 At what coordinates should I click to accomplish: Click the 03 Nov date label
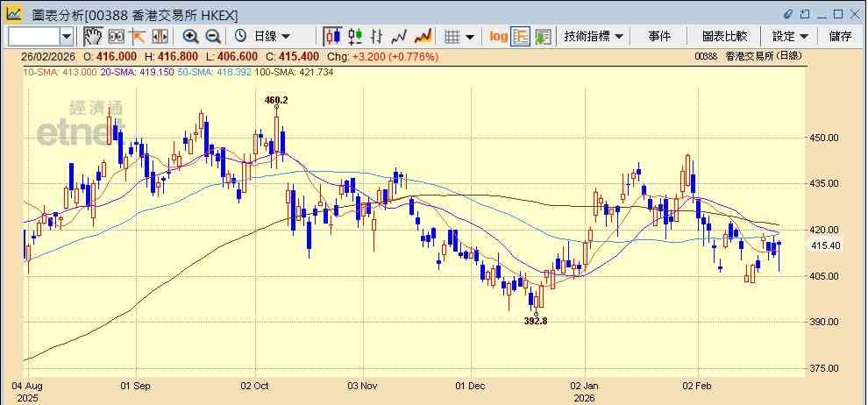click(363, 386)
